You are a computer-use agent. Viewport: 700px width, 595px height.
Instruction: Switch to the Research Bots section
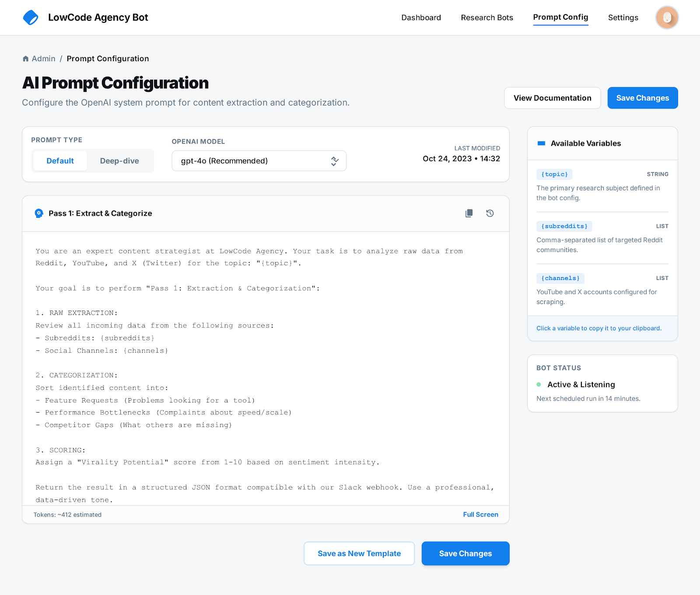click(x=486, y=17)
